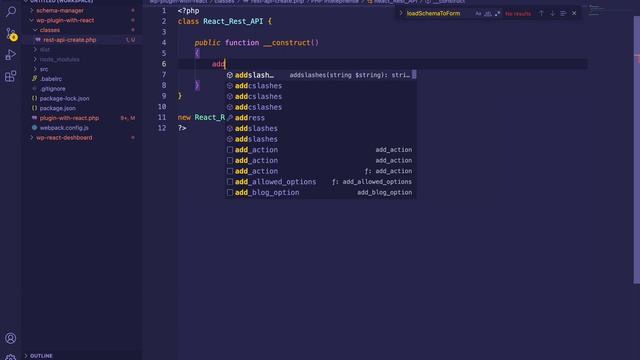640x360 pixels.
Task: Toggle Match Case in find widget
Action: (x=478, y=13)
